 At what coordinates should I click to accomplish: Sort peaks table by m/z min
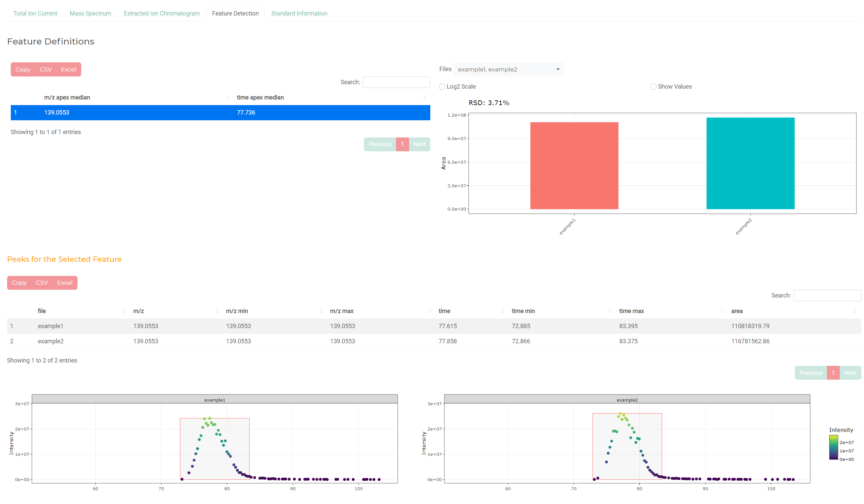[274, 311]
